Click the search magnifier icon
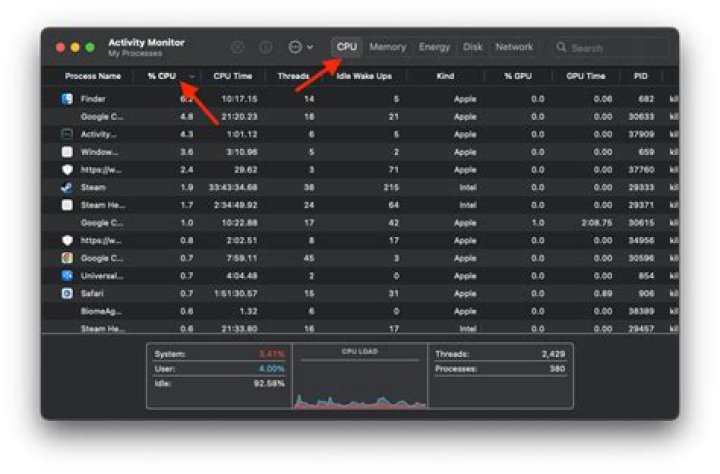This screenshot has width=720, height=474. [561, 47]
